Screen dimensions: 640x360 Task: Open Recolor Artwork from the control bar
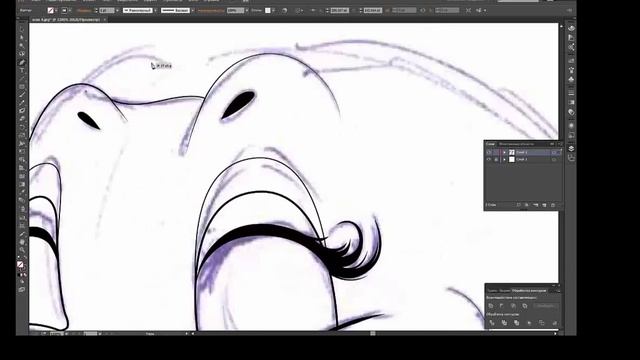284,11
